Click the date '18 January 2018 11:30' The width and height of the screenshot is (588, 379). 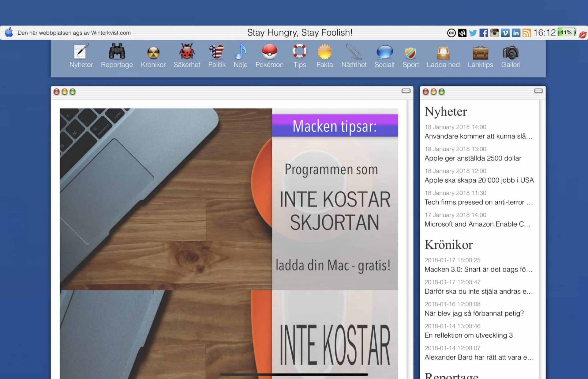(455, 193)
